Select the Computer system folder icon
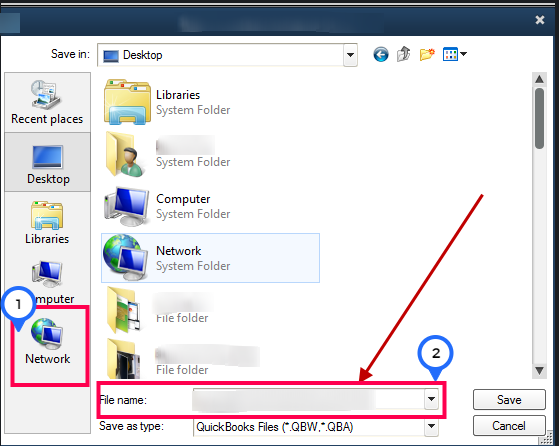559x446 pixels. tap(126, 206)
